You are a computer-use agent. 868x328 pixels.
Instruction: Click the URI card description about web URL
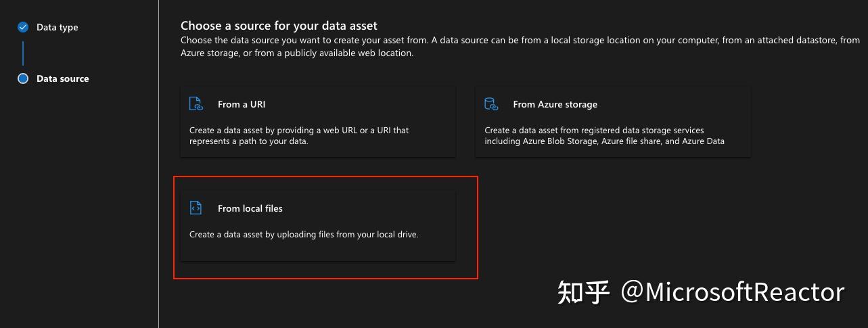click(x=300, y=135)
